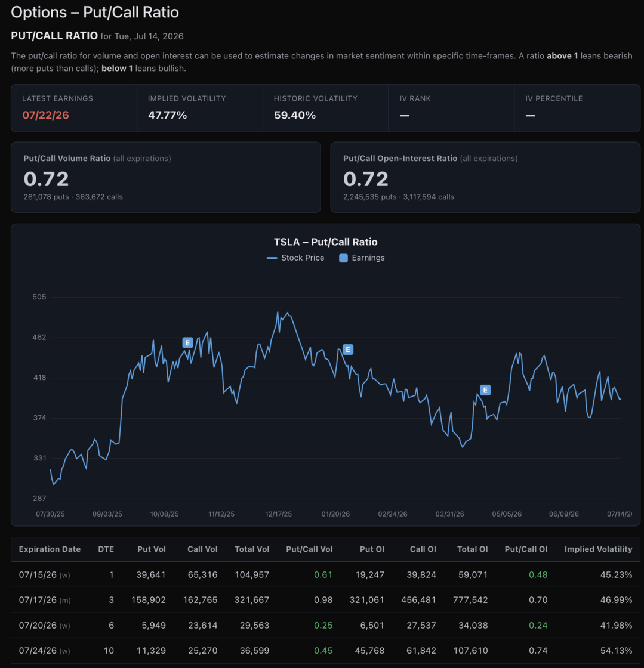Sort by Put Vol column header
This screenshot has height=668, width=644.
(152, 549)
